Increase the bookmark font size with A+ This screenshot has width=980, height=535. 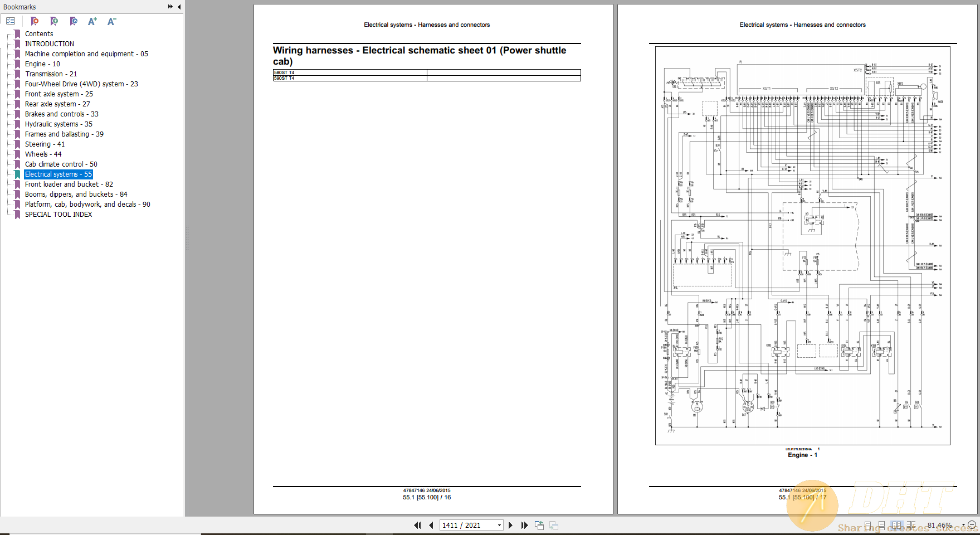click(x=92, y=21)
